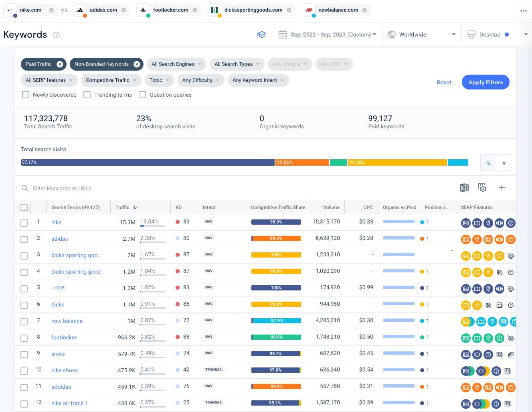
Task: Click the graduation cap learning icon
Action: 261,35
